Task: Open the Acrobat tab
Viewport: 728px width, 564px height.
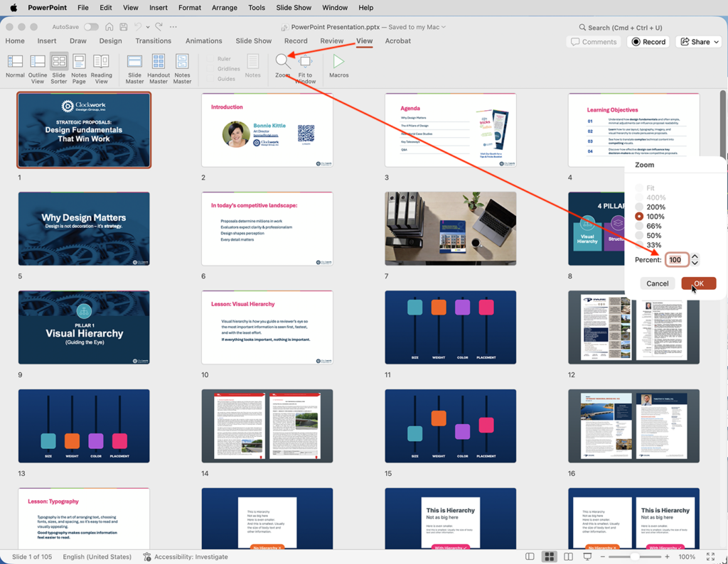Action: (x=398, y=40)
